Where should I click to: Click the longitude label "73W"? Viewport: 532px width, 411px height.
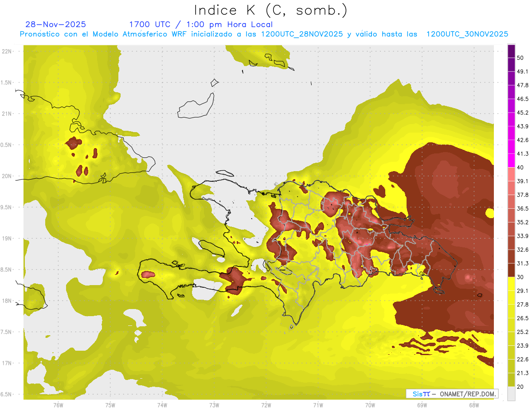click(x=214, y=405)
